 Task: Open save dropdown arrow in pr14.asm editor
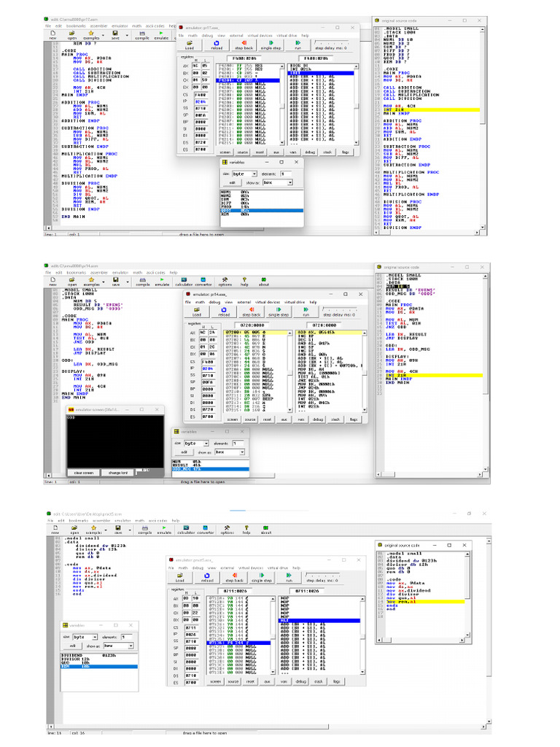coord(128,282)
